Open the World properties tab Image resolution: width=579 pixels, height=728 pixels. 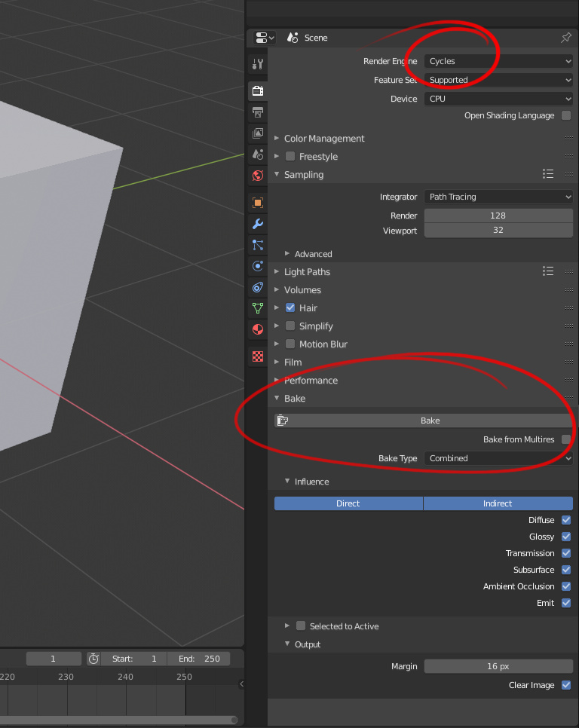coord(258,176)
